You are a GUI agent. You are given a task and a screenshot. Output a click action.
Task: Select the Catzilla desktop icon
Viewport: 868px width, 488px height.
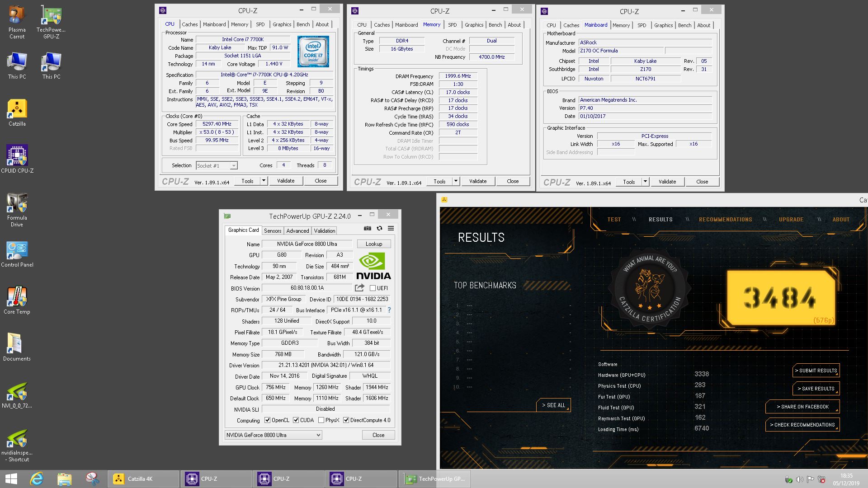coord(17,113)
